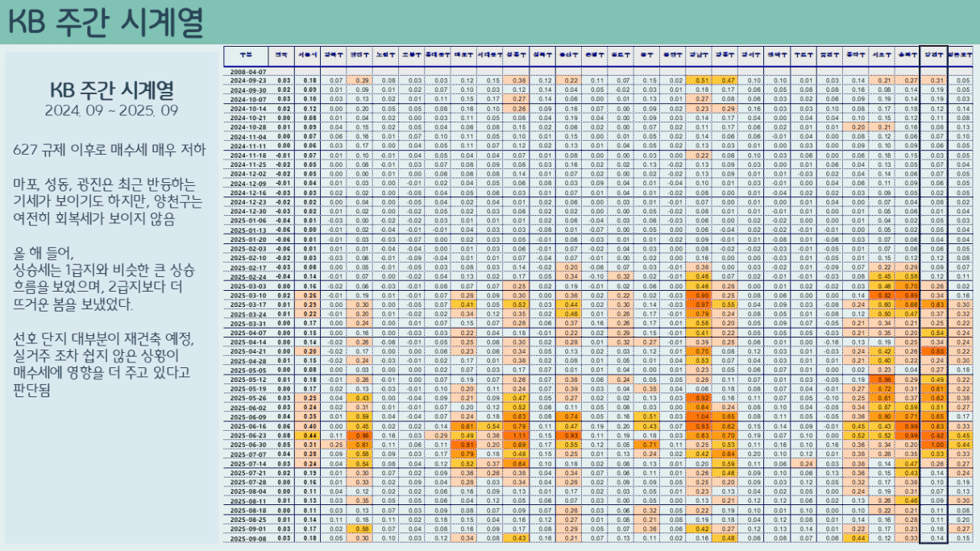Viewport: 980px width, 551px height.
Task: Select the line "선호 단지 대부분이 재건축 예정,"
Action: (106, 341)
